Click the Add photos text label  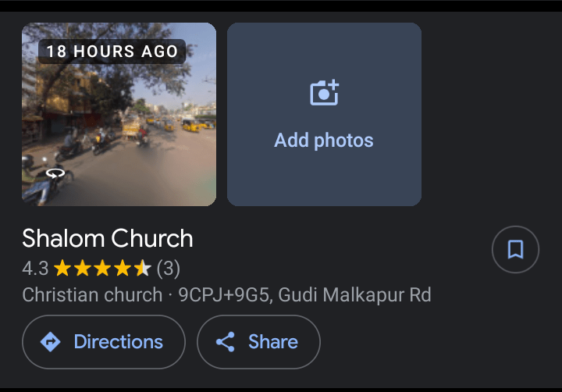[x=324, y=141]
